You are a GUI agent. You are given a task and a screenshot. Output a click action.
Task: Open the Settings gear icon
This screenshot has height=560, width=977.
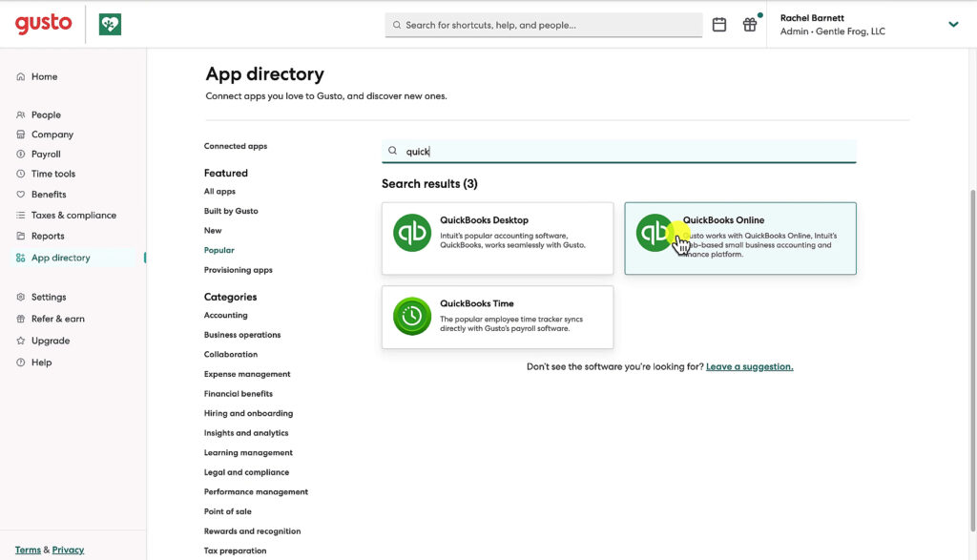click(19, 296)
